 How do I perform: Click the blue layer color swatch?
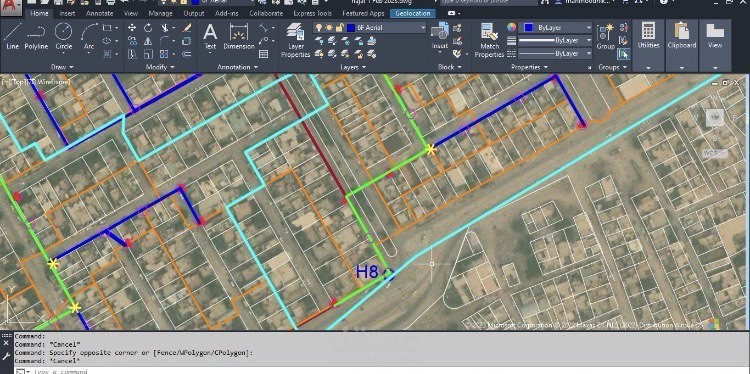(352, 28)
